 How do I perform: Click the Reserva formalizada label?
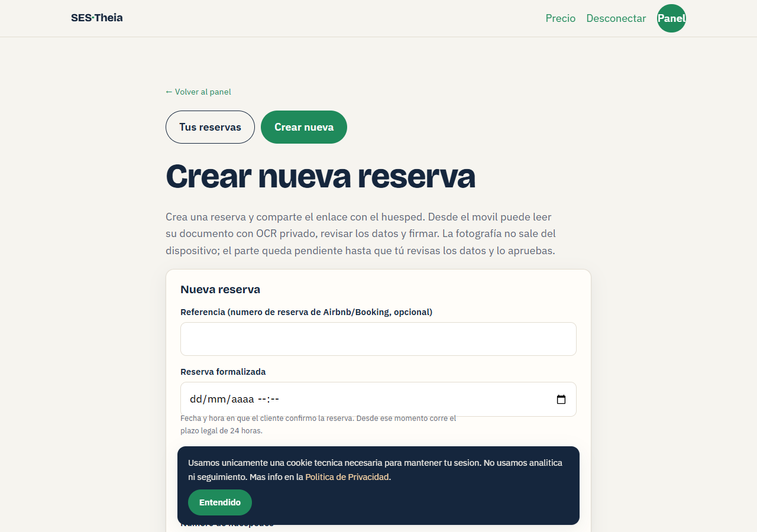coord(223,372)
